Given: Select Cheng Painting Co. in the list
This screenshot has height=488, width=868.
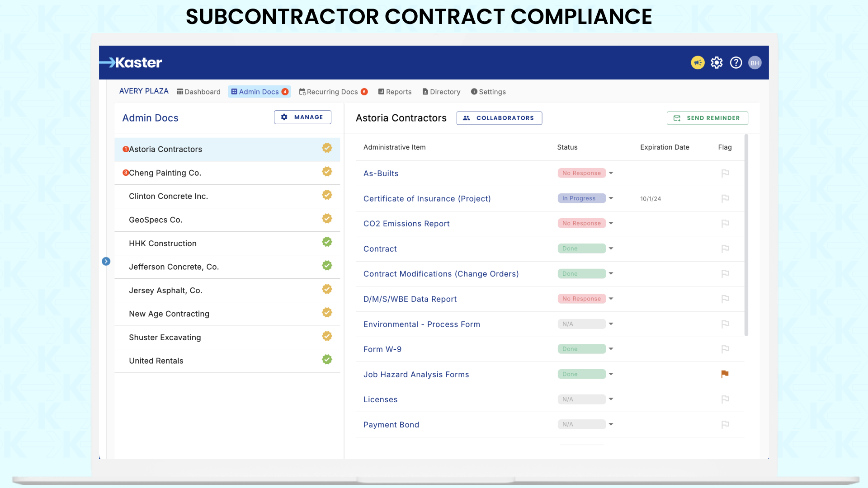Looking at the screenshot, I should pyautogui.click(x=165, y=173).
